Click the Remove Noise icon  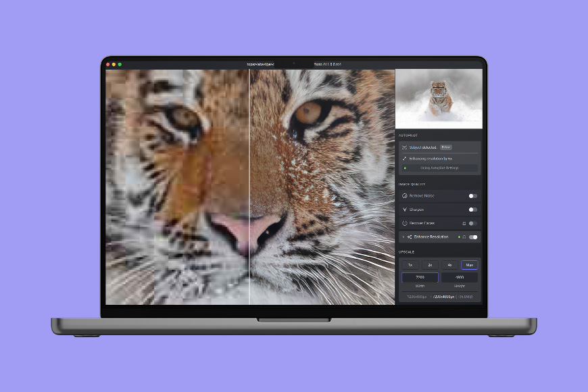(404, 196)
